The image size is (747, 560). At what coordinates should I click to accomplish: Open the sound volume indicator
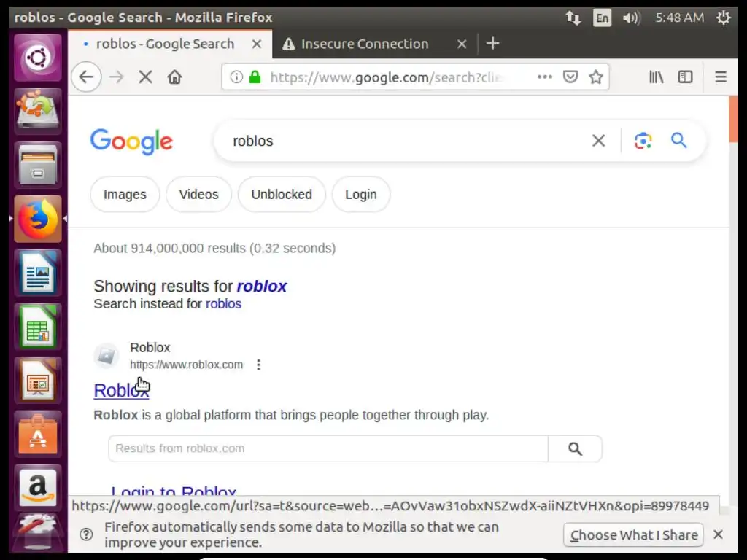(632, 18)
